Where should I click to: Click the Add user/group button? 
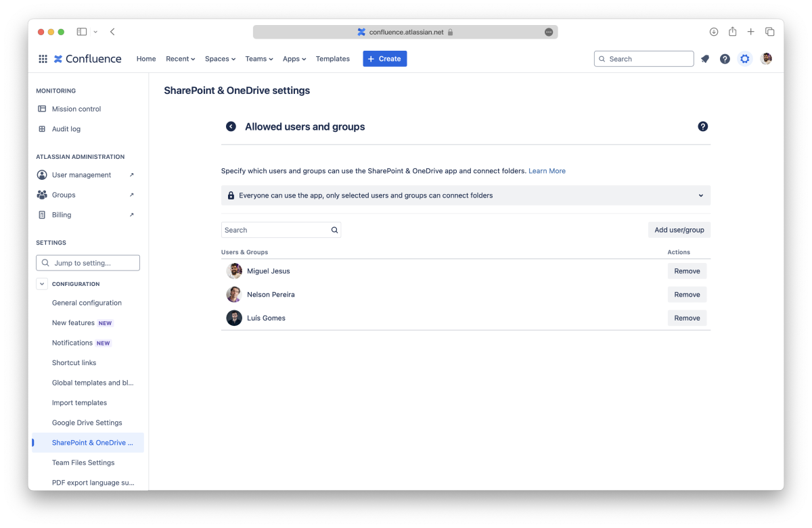[x=679, y=230]
